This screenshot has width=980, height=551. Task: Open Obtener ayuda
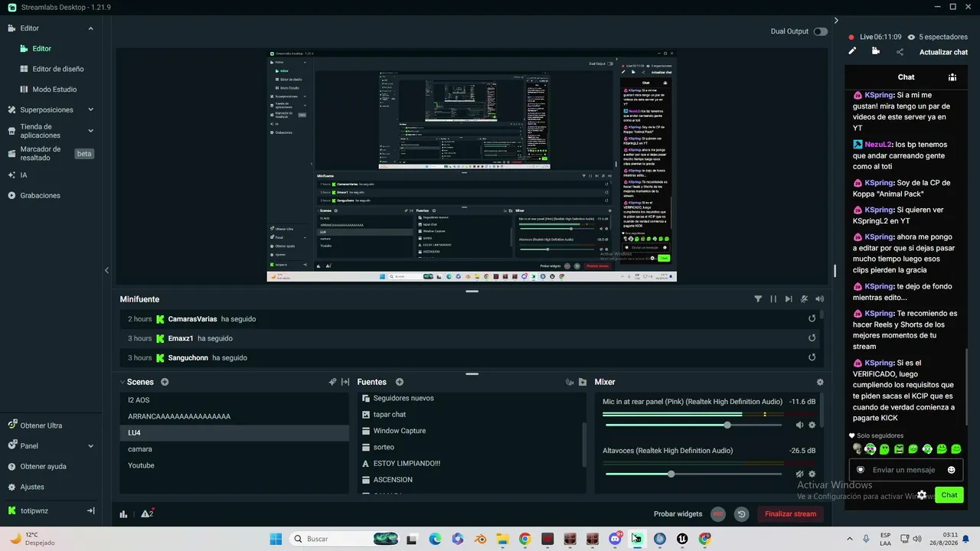[x=43, y=467]
